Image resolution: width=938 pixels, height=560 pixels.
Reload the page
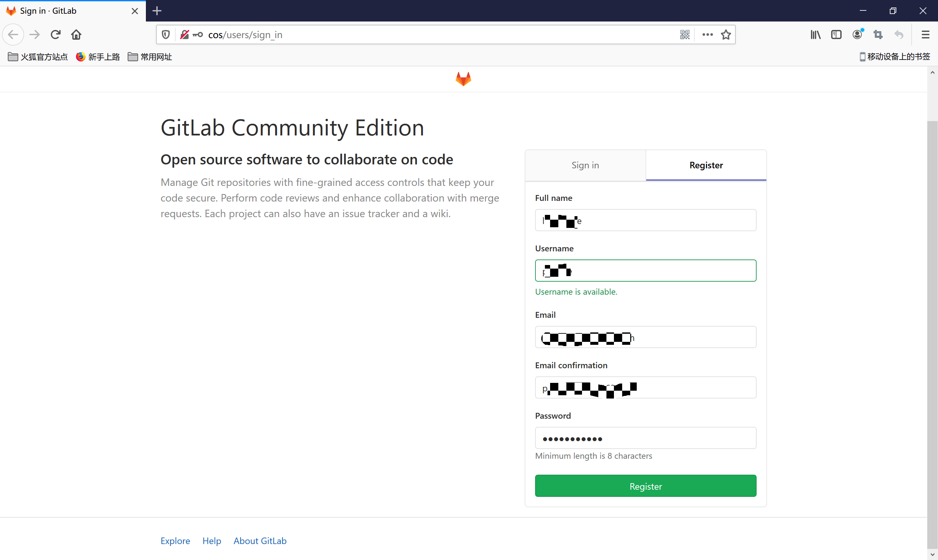55,34
